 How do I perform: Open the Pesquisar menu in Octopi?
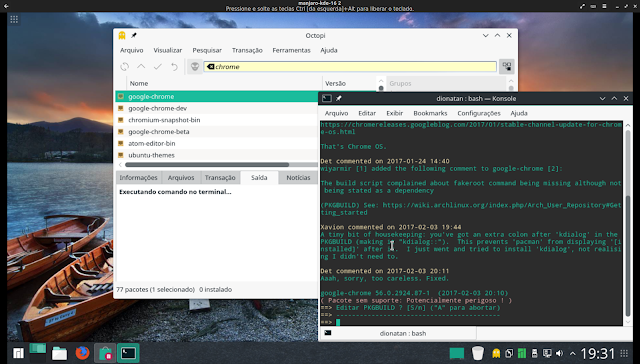pos(207,50)
